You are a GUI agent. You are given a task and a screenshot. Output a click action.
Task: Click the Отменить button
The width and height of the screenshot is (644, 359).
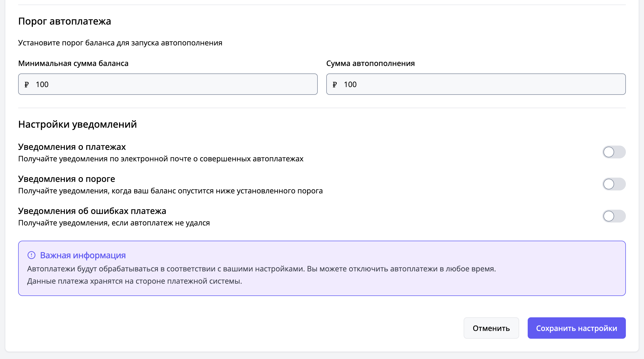pyautogui.click(x=491, y=328)
